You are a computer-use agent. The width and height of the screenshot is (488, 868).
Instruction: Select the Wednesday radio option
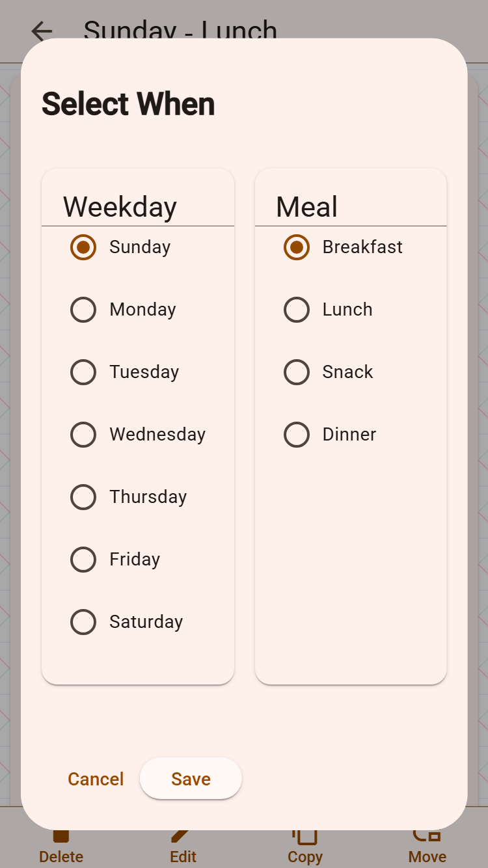[83, 435]
